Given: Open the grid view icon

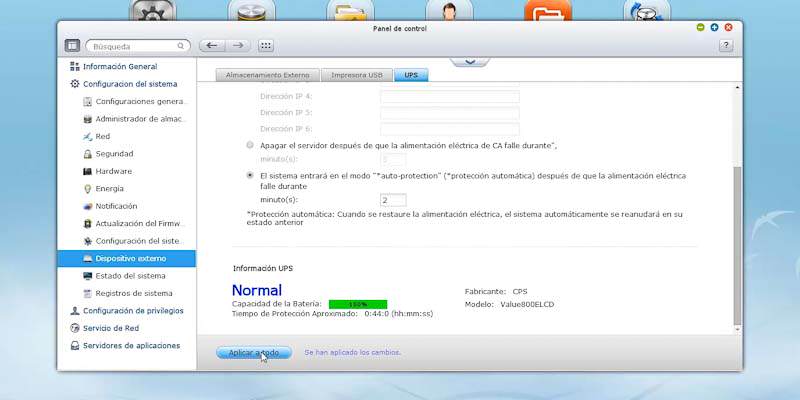Looking at the screenshot, I should click(265, 46).
